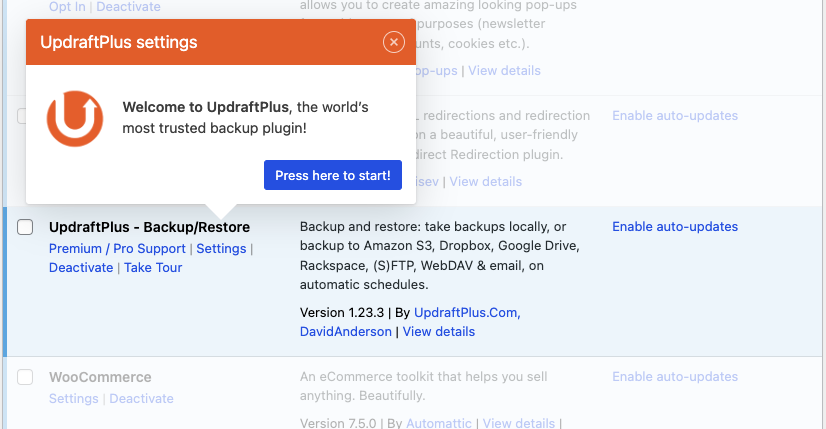This screenshot has height=429, width=826.
Task: Click the UpdraftPlus logo icon
Action: click(x=75, y=119)
